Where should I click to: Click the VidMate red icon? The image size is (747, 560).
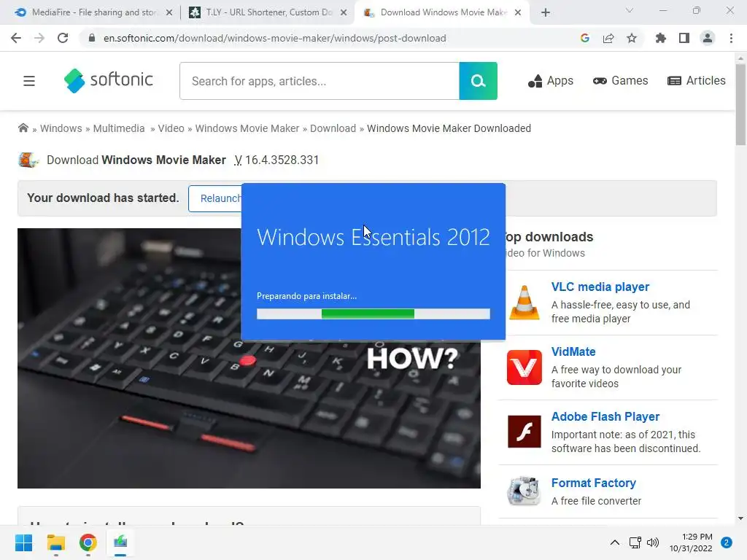524,367
